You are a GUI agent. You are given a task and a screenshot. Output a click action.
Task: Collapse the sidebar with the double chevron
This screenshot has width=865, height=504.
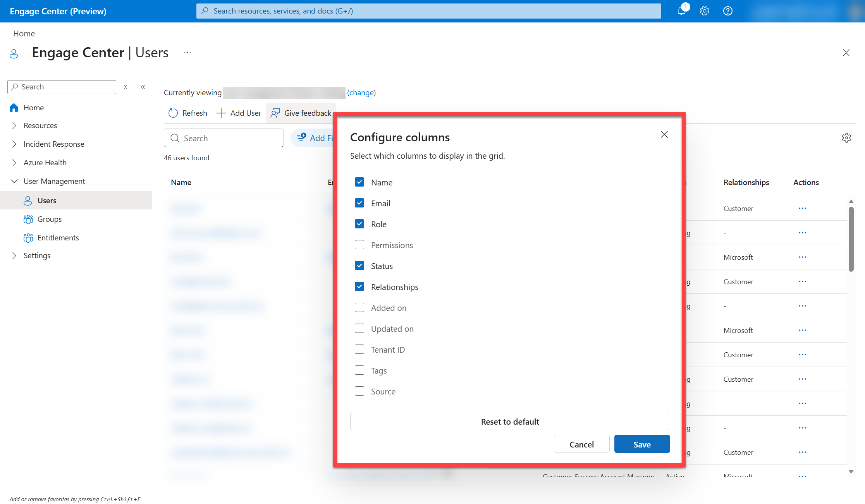pos(143,87)
